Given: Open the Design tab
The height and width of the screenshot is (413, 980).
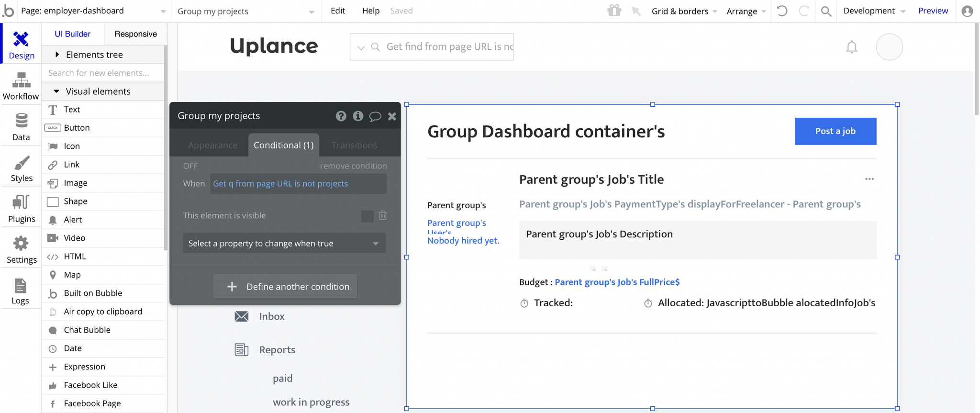Looking at the screenshot, I should (x=21, y=45).
